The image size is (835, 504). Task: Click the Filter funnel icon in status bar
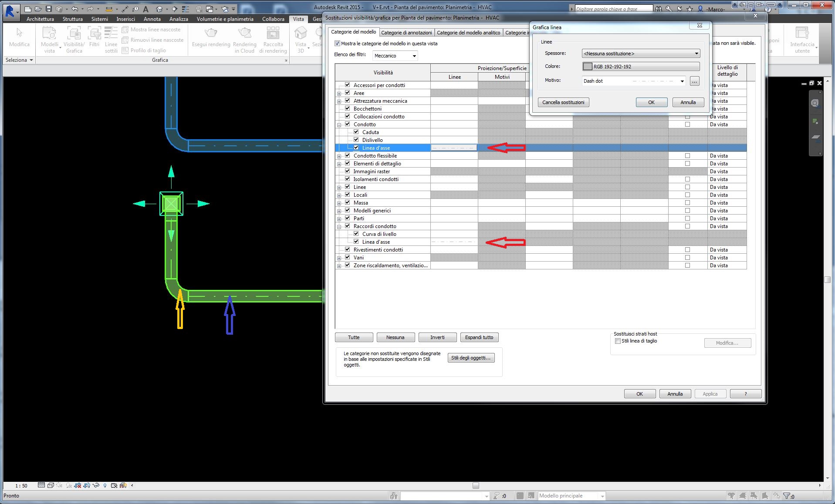tap(787, 496)
